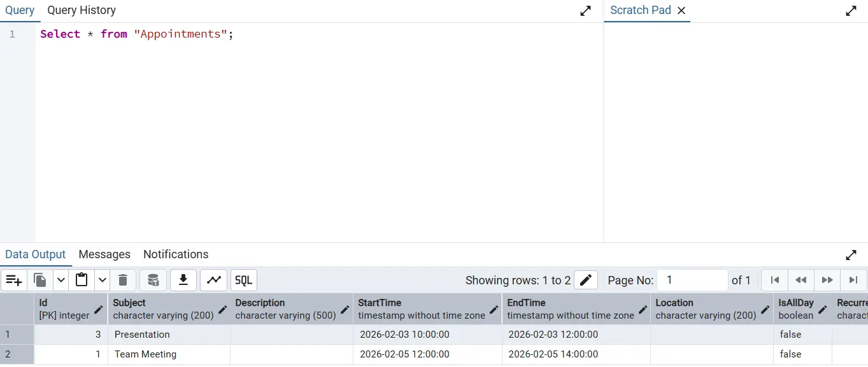Expand the query editor panel with arrow icon
This screenshot has width=868, height=367.
click(586, 11)
